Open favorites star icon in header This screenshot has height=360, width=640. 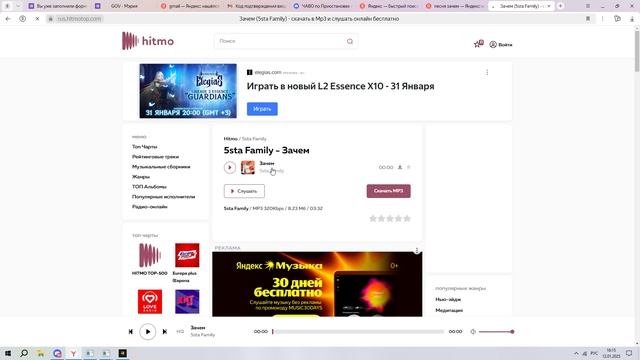pos(478,44)
